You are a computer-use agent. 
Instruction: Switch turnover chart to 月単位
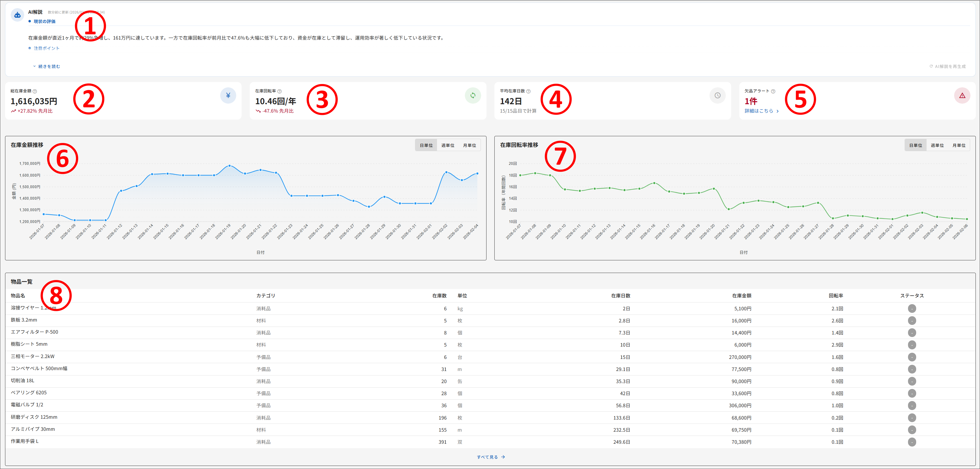click(959, 145)
